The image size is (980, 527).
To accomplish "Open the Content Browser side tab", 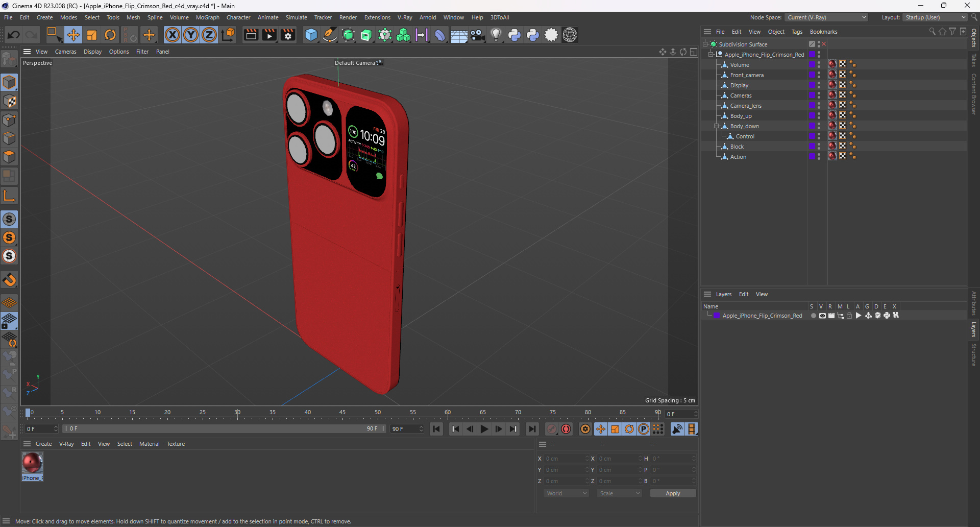I will (974, 93).
